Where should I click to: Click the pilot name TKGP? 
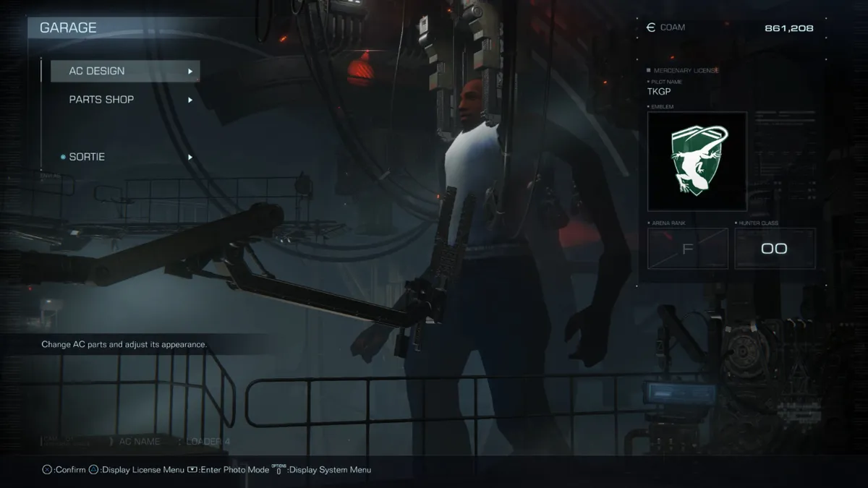[x=660, y=92]
